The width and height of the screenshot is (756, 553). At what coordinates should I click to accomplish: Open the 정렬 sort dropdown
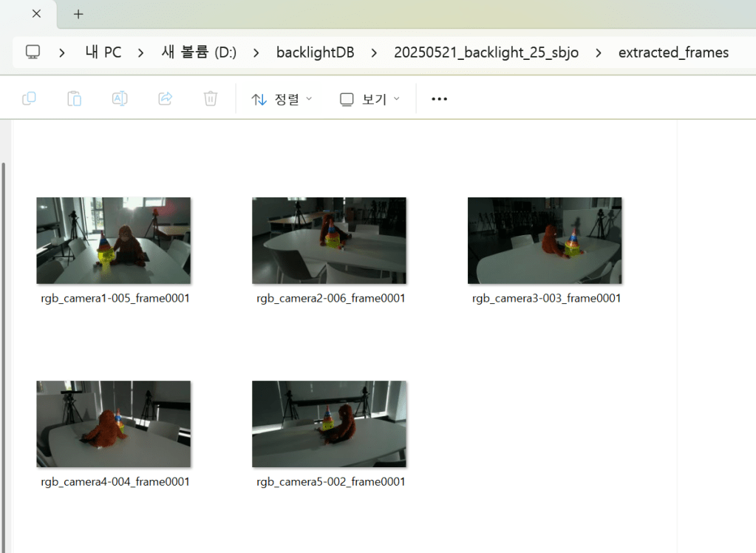click(282, 99)
